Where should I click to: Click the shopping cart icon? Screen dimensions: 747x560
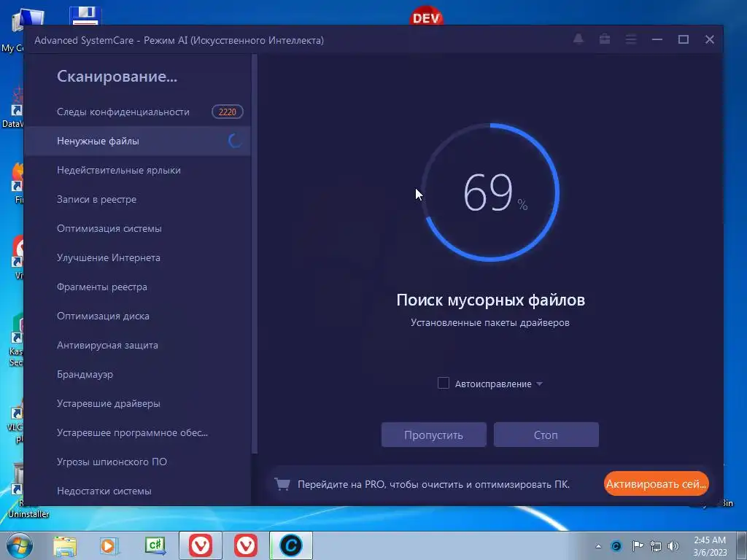coord(282,484)
